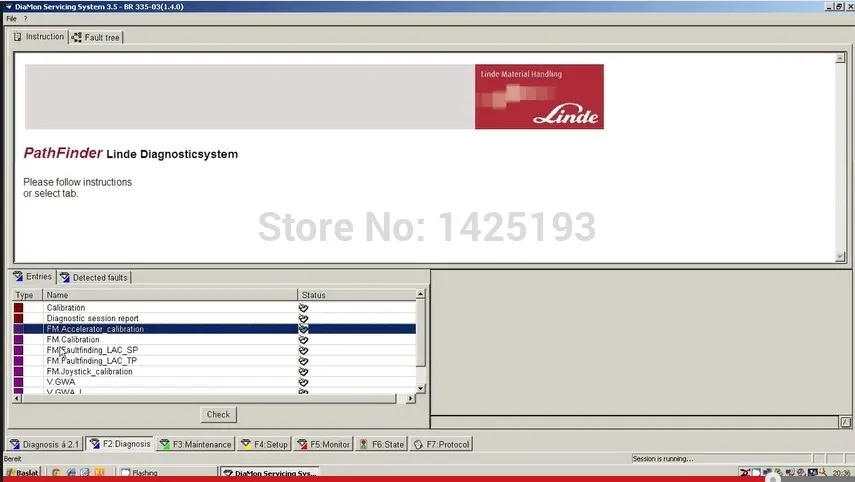The image size is (855, 482).
Task: Switch to the Instruction tab
Action: click(x=39, y=37)
